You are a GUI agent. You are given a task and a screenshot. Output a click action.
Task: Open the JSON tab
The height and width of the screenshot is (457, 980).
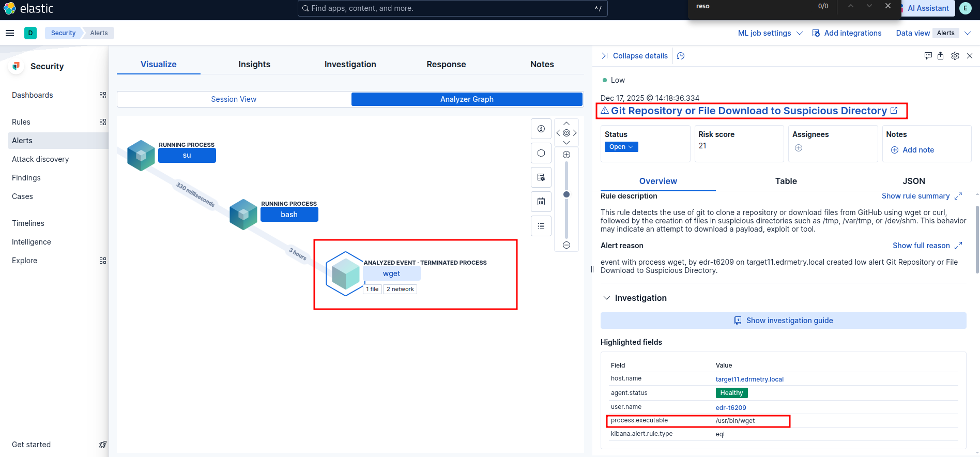tap(913, 181)
